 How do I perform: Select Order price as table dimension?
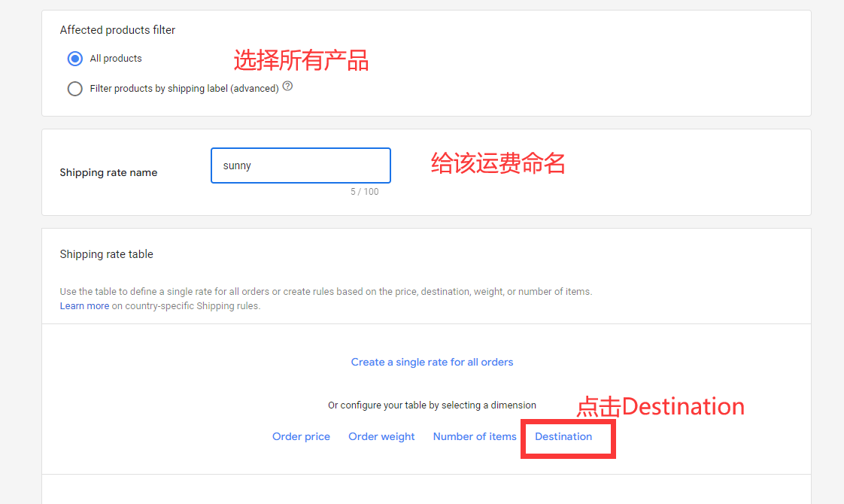pos(301,436)
